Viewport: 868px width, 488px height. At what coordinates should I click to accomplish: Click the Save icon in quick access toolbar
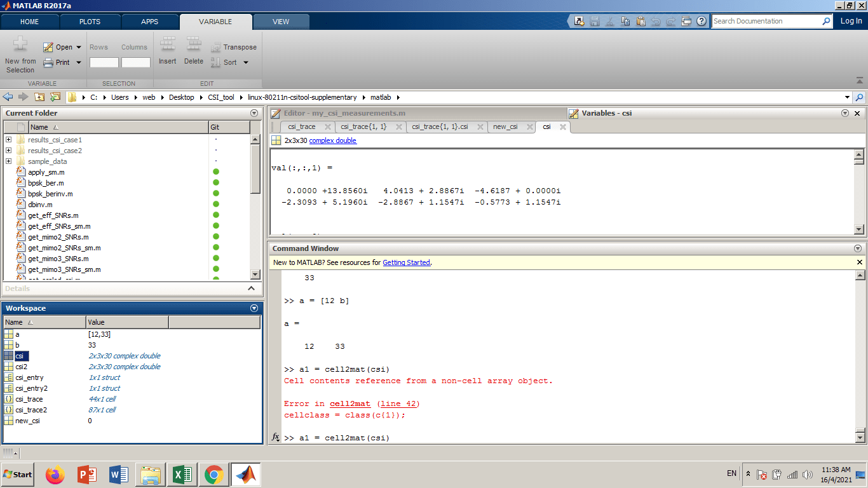tap(595, 21)
